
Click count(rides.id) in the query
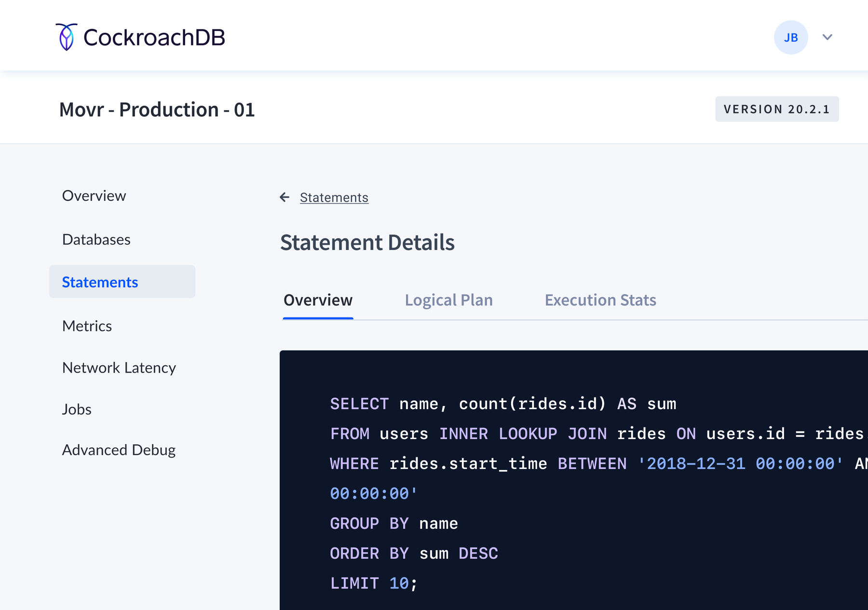click(x=532, y=404)
